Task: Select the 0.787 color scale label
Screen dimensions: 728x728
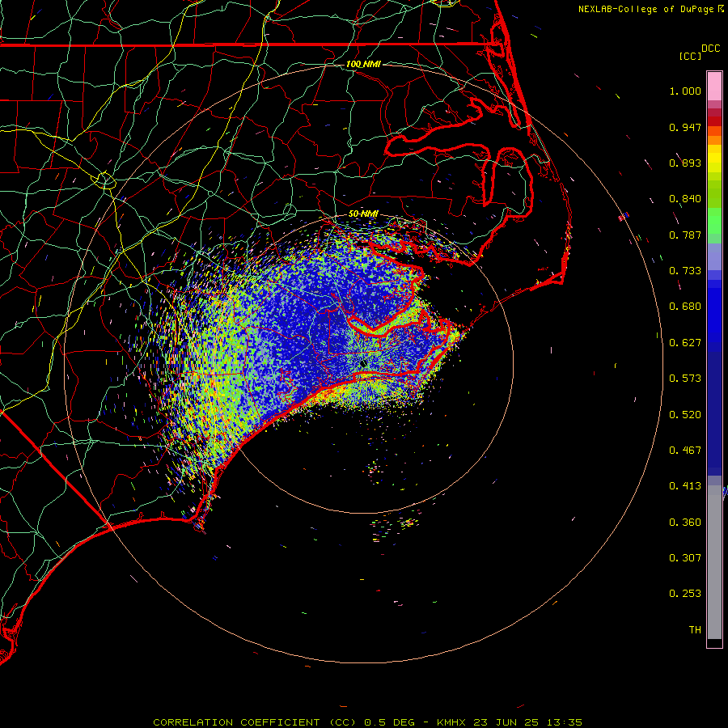Action: [x=685, y=235]
